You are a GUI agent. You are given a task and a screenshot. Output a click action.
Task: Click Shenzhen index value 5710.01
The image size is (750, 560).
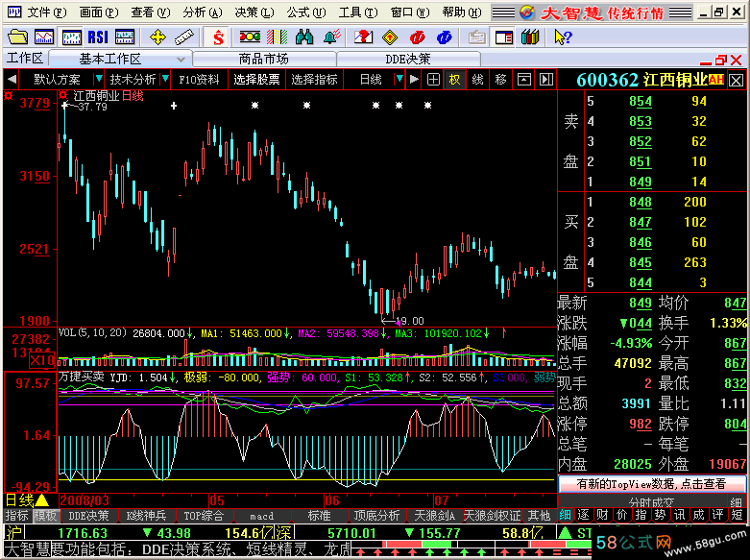coord(351,533)
